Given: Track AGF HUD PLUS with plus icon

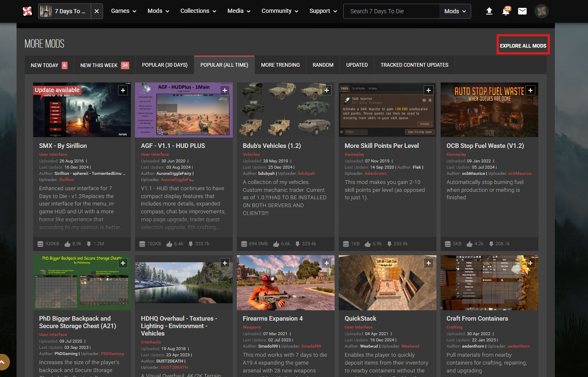Looking at the screenshot, I should pos(225,90).
